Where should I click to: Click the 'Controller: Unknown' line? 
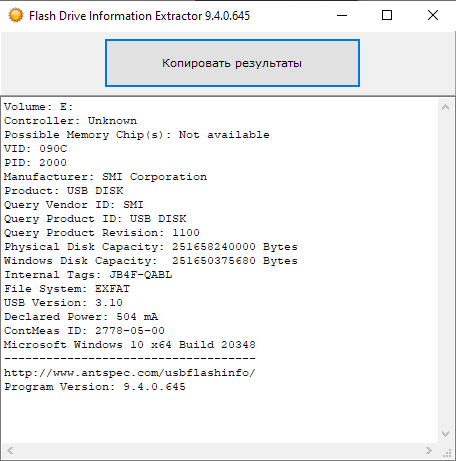[70, 121]
